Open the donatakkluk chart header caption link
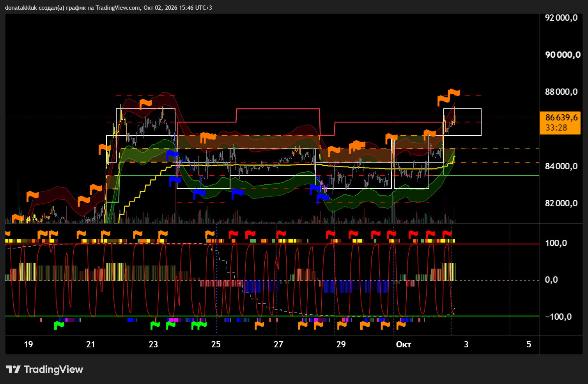Viewport: 588px width, 384px height. point(108,7)
